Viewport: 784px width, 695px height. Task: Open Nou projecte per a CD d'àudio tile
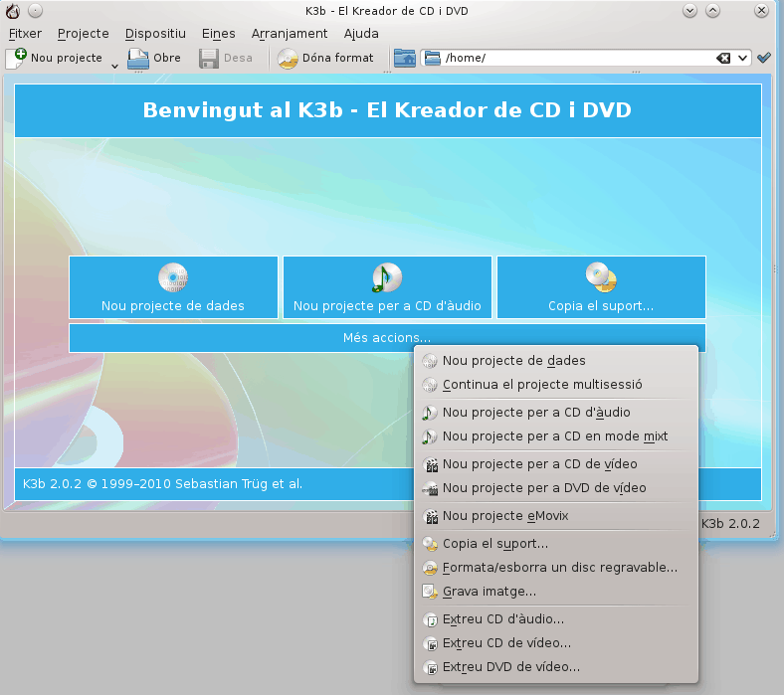(x=387, y=287)
